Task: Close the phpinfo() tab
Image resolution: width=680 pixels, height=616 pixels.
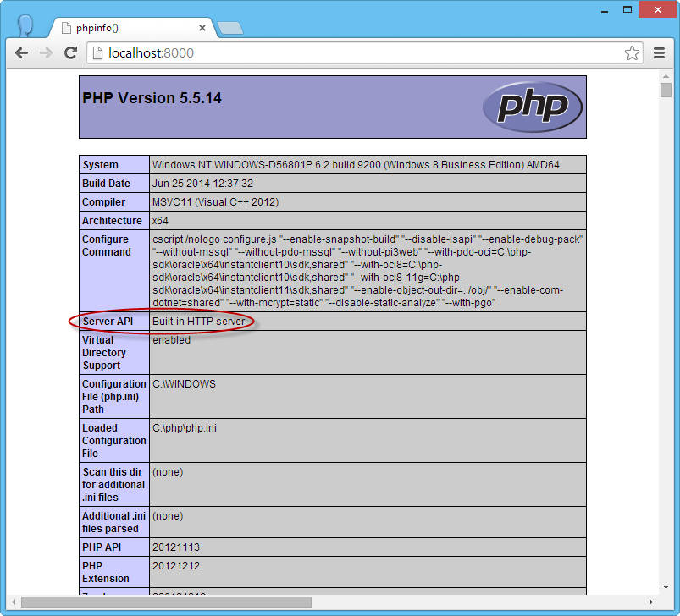Action: (x=201, y=27)
